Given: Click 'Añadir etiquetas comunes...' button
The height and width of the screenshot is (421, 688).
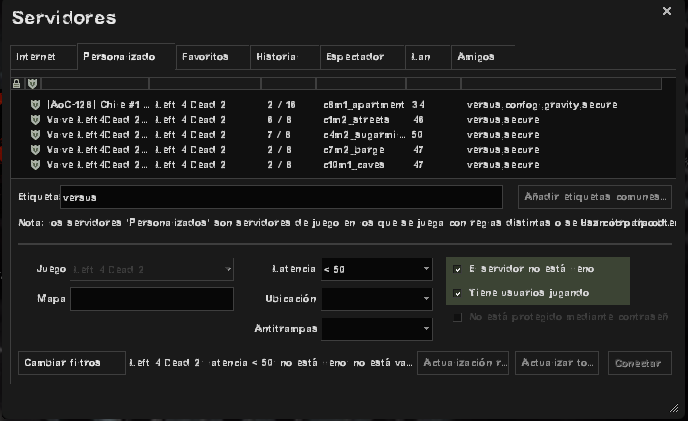Looking at the screenshot, I should click(x=595, y=197).
